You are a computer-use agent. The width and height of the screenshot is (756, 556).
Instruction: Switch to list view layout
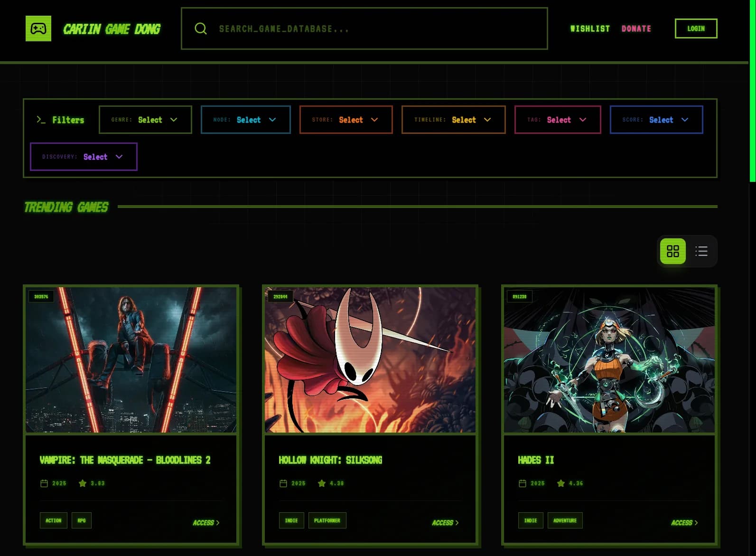pyautogui.click(x=701, y=251)
